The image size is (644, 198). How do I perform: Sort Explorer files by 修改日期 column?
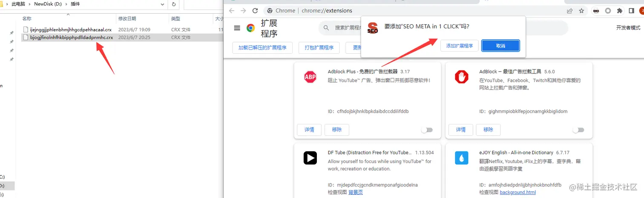[127, 19]
